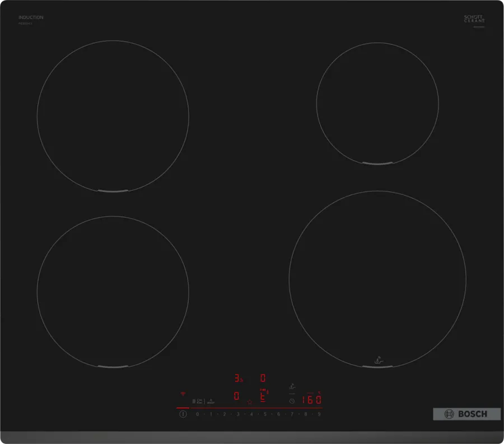Click the BOSCH logo badge

click(x=466, y=414)
